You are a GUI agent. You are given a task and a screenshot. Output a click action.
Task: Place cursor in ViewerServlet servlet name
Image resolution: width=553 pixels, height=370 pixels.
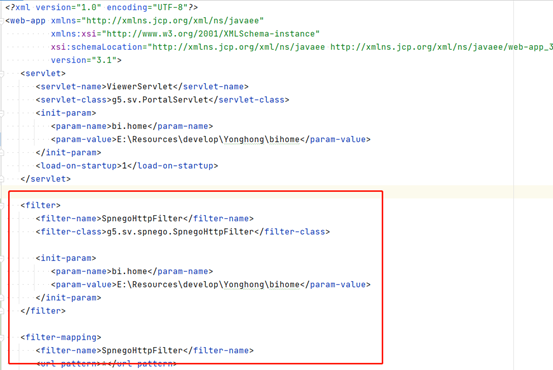pos(139,86)
